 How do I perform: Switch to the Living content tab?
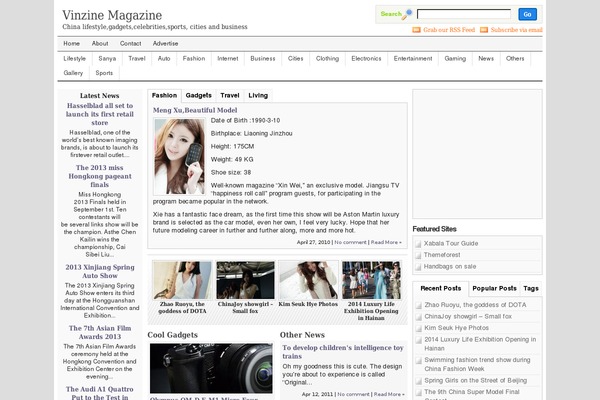(x=258, y=96)
